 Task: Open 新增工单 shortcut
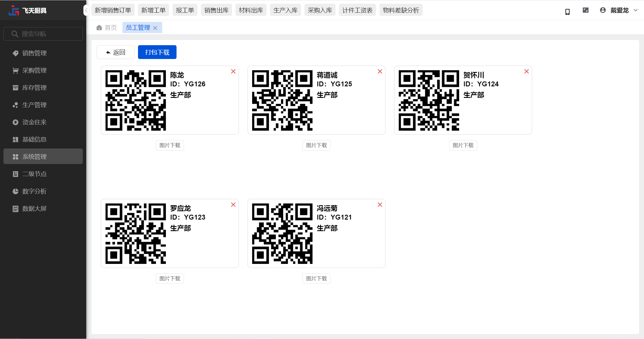[x=154, y=10]
